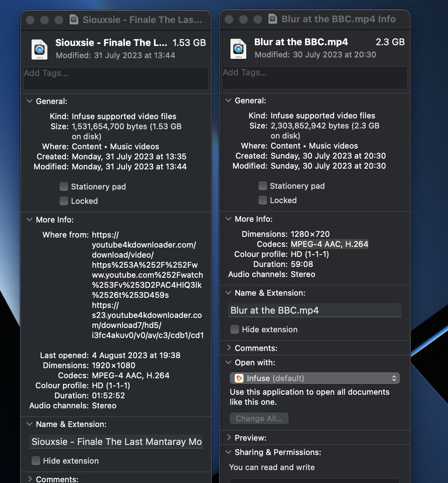
Task: Collapse Name & Extension in Blur window
Action: [x=228, y=293]
